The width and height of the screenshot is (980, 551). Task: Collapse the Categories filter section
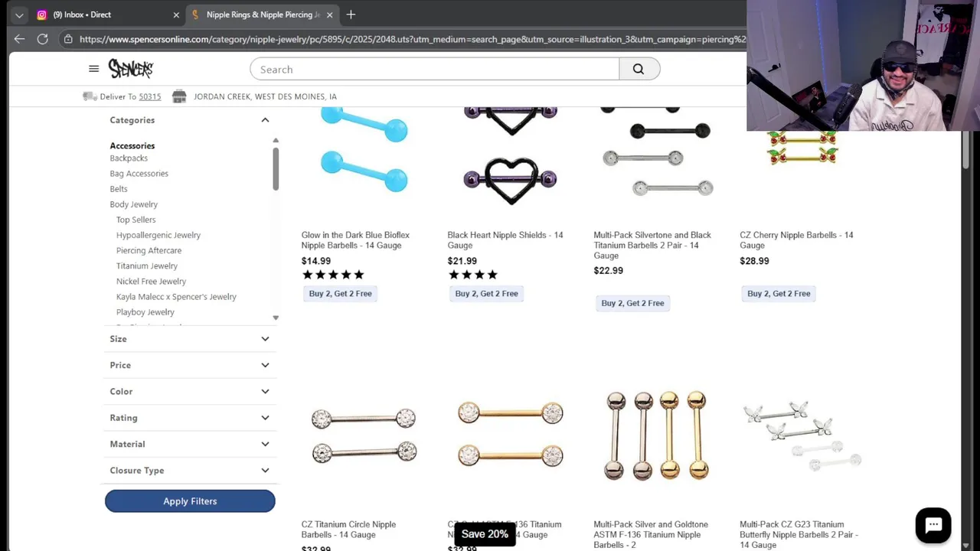pyautogui.click(x=265, y=120)
